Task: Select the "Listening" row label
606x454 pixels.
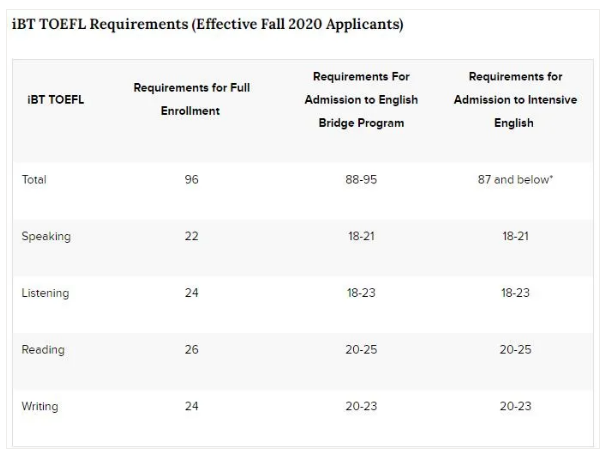Action: pos(45,293)
